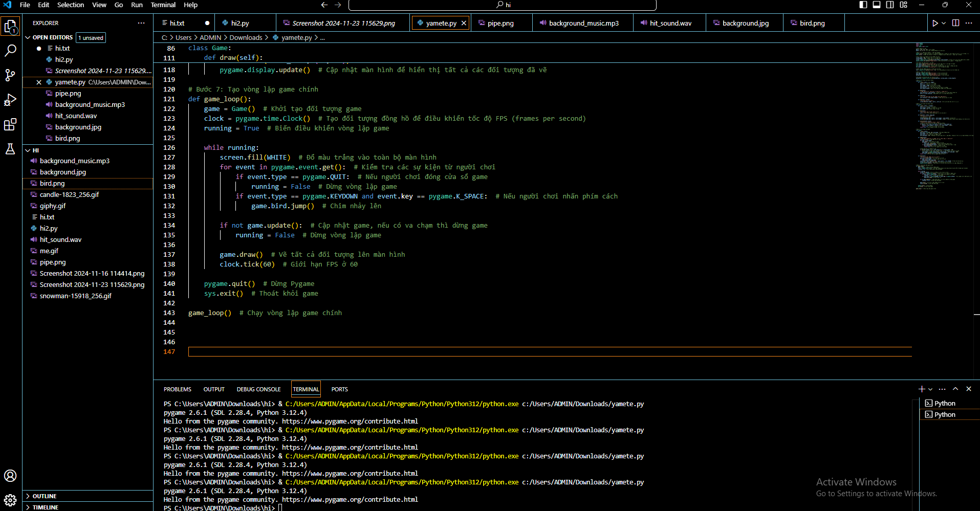The height and width of the screenshot is (511, 980).
Task: Open the Accounts menu icon
Action: [11, 476]
